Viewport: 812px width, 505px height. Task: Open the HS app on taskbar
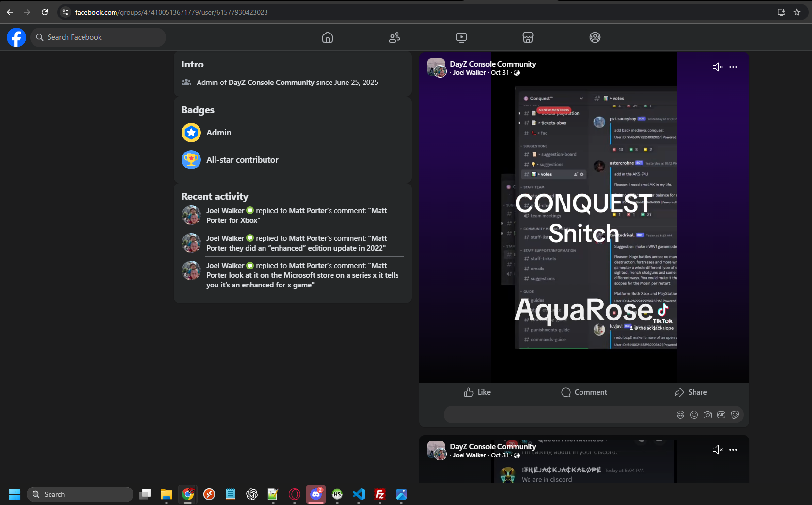tap(337, 494)
